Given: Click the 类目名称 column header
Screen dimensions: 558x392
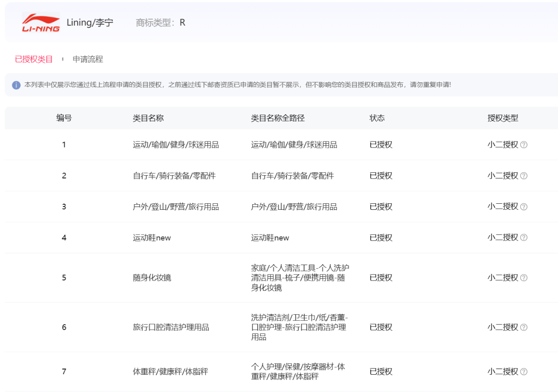Looking at the screenshot, I should tap(148, 118).
